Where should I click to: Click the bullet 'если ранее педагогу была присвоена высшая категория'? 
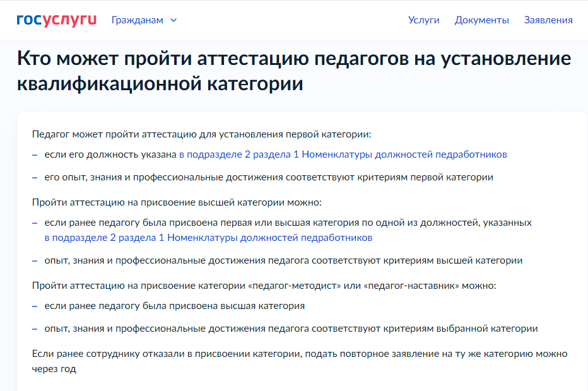(x=175, y=306)
